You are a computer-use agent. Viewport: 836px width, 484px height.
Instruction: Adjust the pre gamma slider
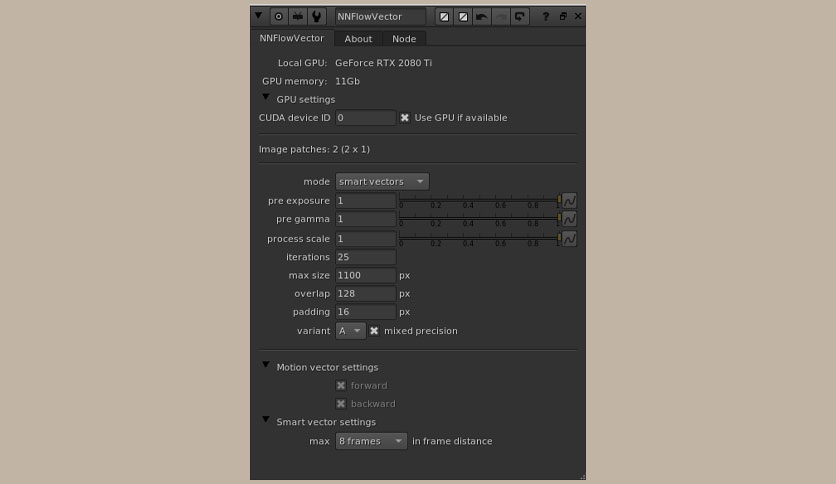click(479, 219)
